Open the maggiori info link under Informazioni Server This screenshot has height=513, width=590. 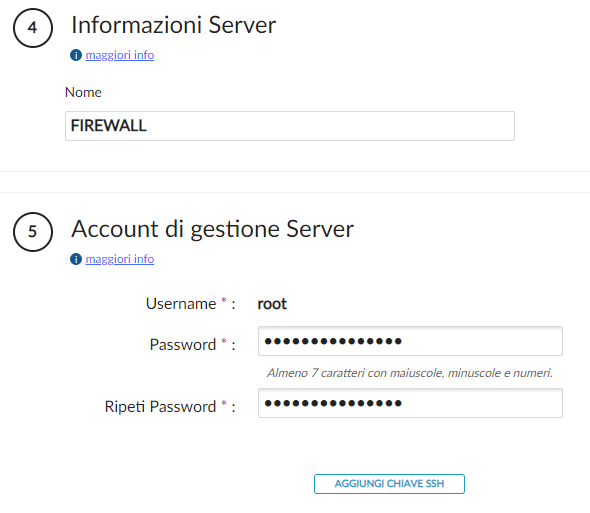(120, 55)
